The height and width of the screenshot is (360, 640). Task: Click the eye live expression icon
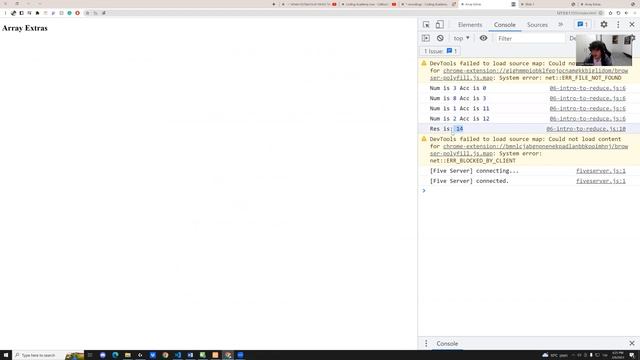point(483,38)
